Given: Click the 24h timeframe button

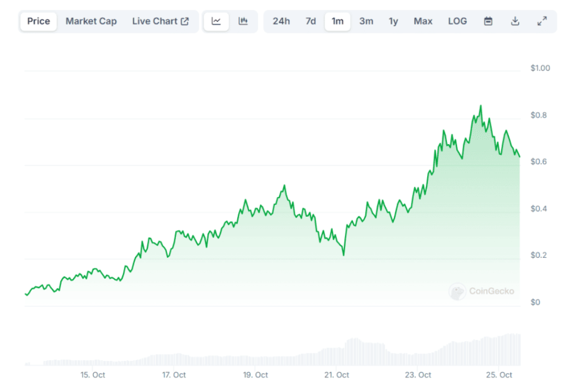Looking at the screenshot, I should (281, 21).
